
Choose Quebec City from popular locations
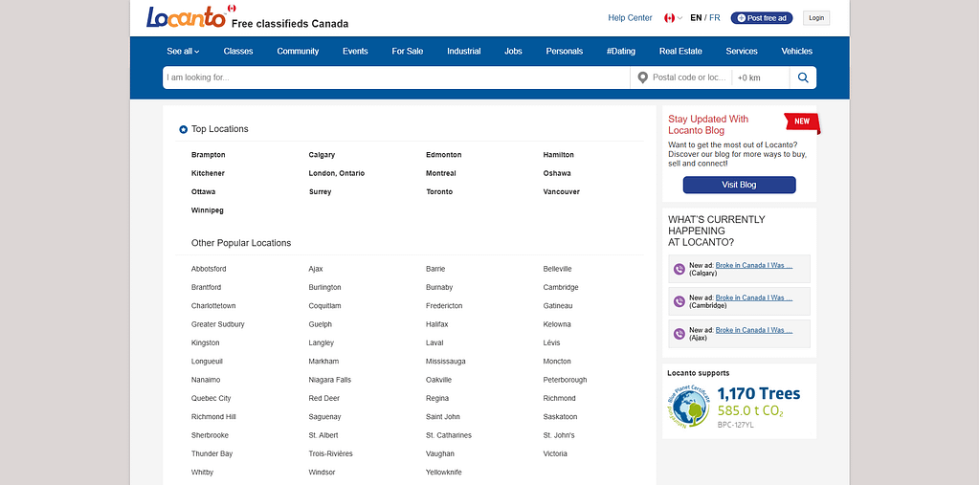pyautogui.click(x=212, y=398)
